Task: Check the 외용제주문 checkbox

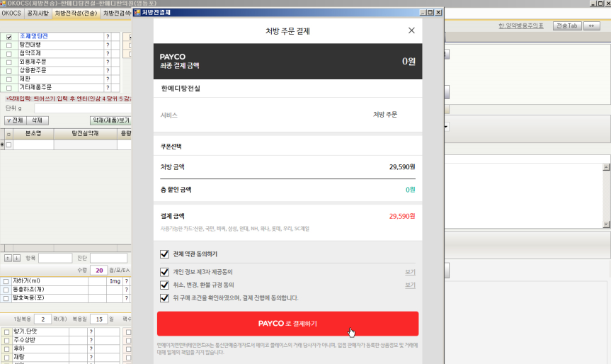Action: (9, 62)
